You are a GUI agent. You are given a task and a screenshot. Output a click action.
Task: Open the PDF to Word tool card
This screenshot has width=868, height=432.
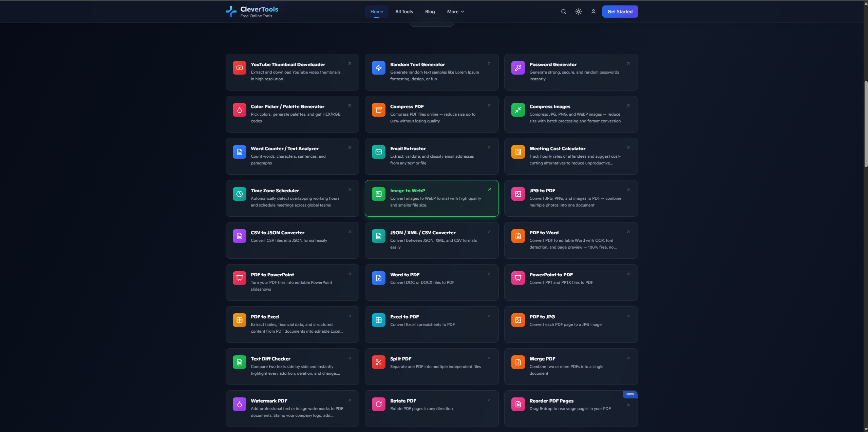570,240
